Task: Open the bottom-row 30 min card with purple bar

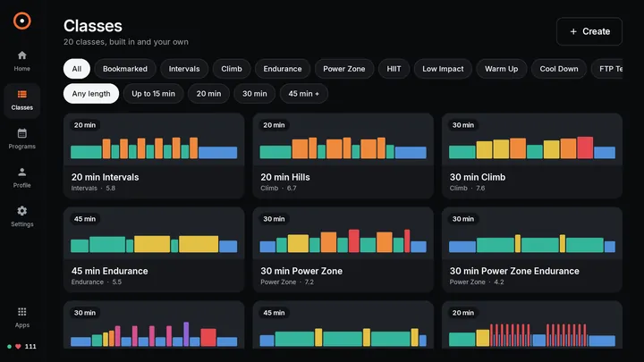Action: (154, 325)
